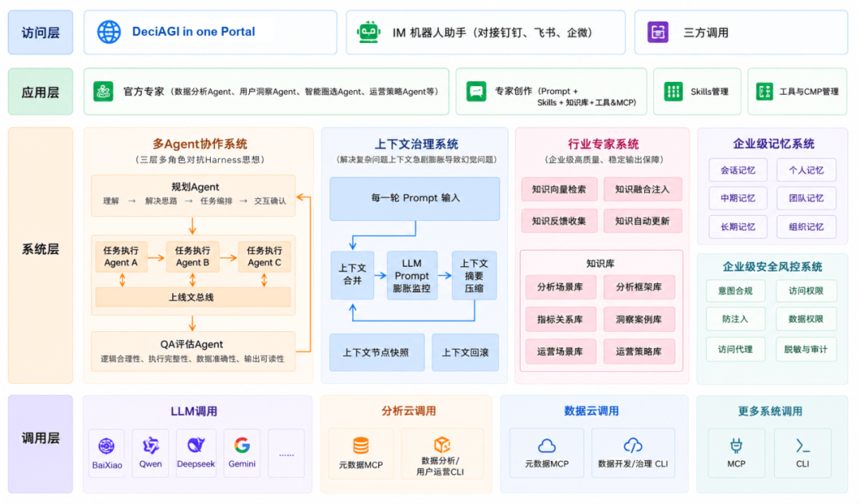860x504 pixels.
Task: Click the 数据权限 box
Action: pos(806,319)
